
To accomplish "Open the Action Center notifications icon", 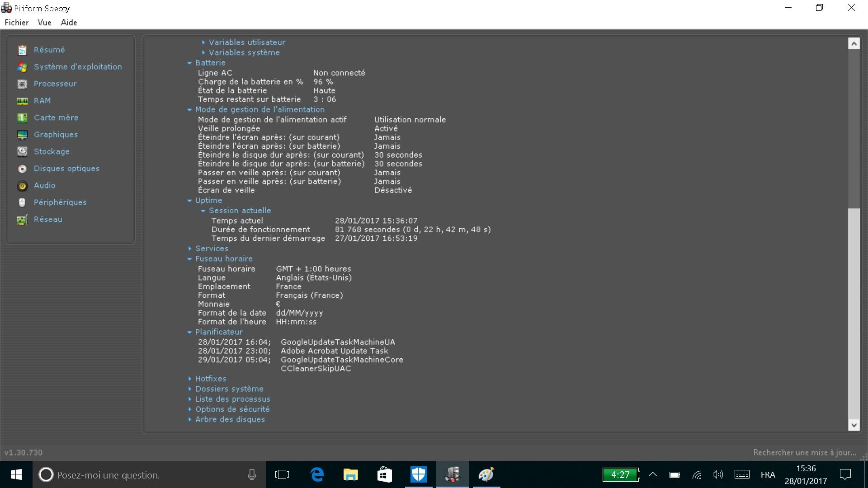I will [845, 474].
